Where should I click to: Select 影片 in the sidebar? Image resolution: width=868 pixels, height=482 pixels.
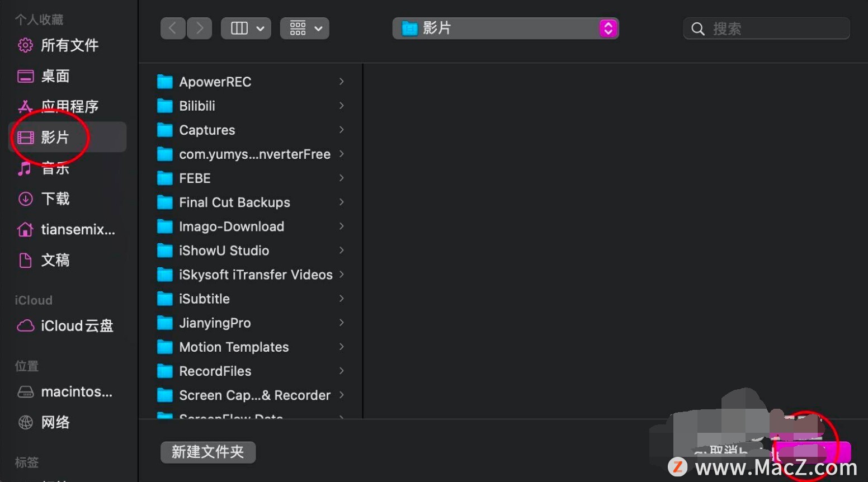pyautogui.click(x=68, y=137)
